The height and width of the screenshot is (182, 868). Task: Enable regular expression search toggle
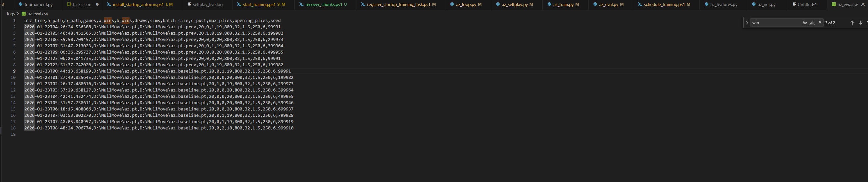pos(819,23)
